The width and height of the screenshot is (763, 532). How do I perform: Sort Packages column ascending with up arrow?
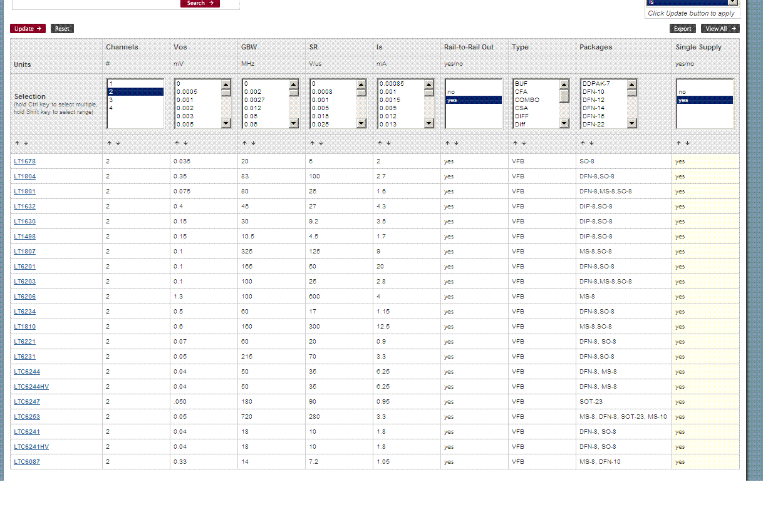click(583, 143)
